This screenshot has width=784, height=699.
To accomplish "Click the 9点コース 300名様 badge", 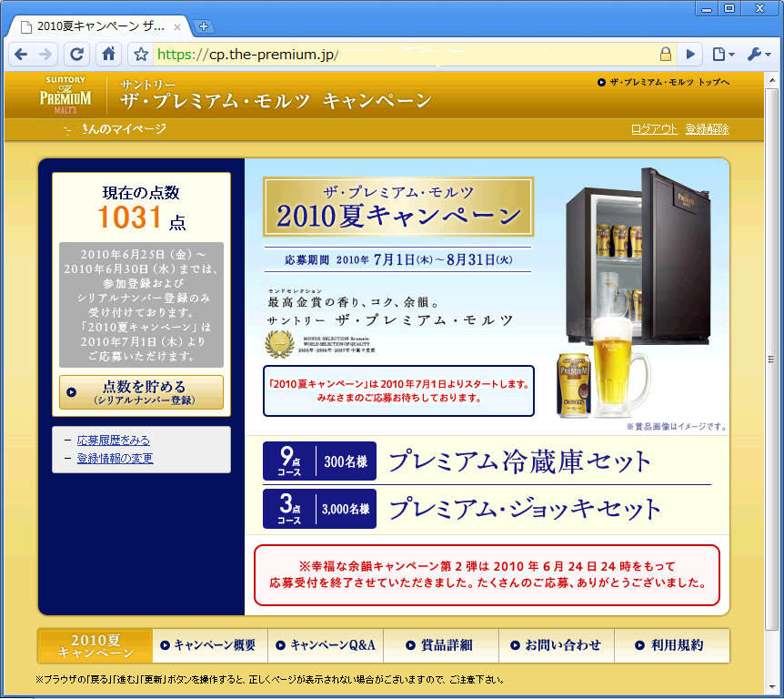I will click(x=319, y=461).
